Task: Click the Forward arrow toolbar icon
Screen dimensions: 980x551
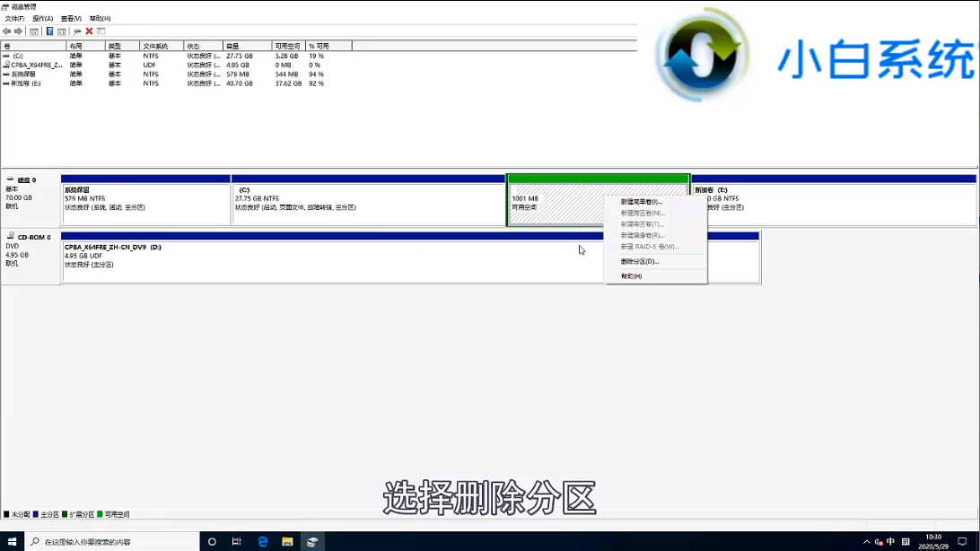Action: (x=18, y=31)
